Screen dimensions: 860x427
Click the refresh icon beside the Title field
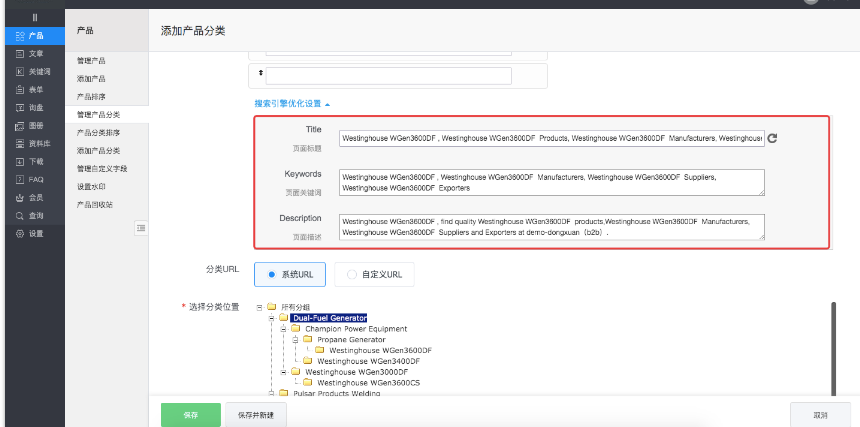click(x=772, y=139)
